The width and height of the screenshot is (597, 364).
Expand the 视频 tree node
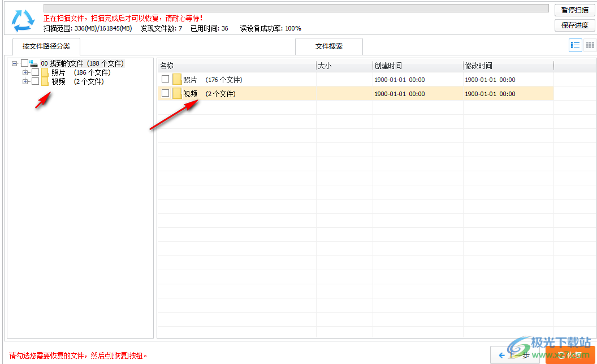(24, 81)
